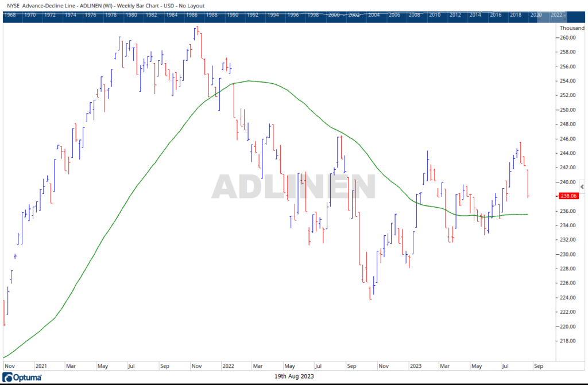Click the ADLINEN watermark in the chart center
Image resolution: width=588 pixels, height=385 pixels.
coord(293,187)
